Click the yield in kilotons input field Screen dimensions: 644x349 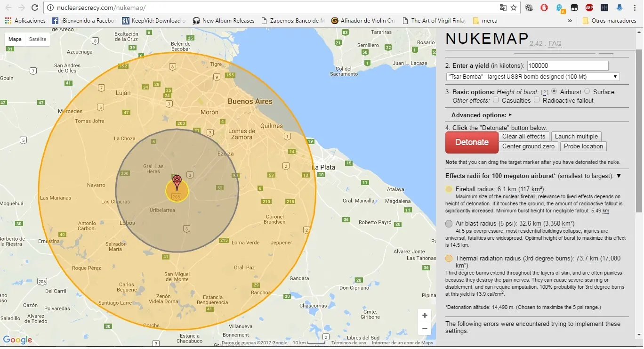[567, 66]
